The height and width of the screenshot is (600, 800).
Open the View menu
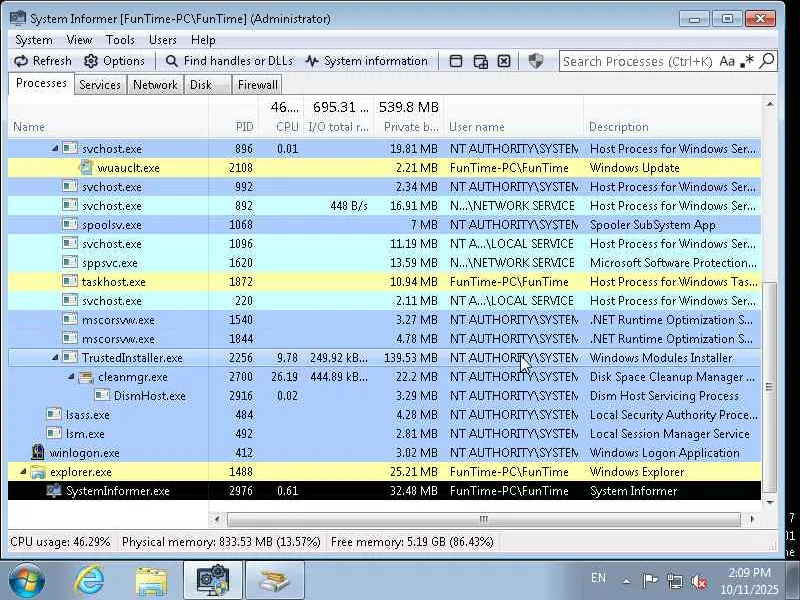pyautogui.click(x=79, y=40)
